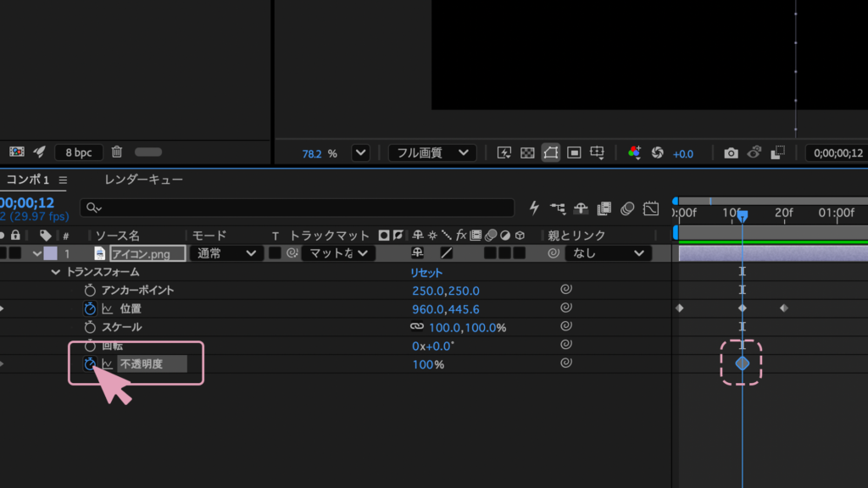Toggle the fast previews lightning icon in the viewer
The image size is (868, 488).
[x=504, y=152]
